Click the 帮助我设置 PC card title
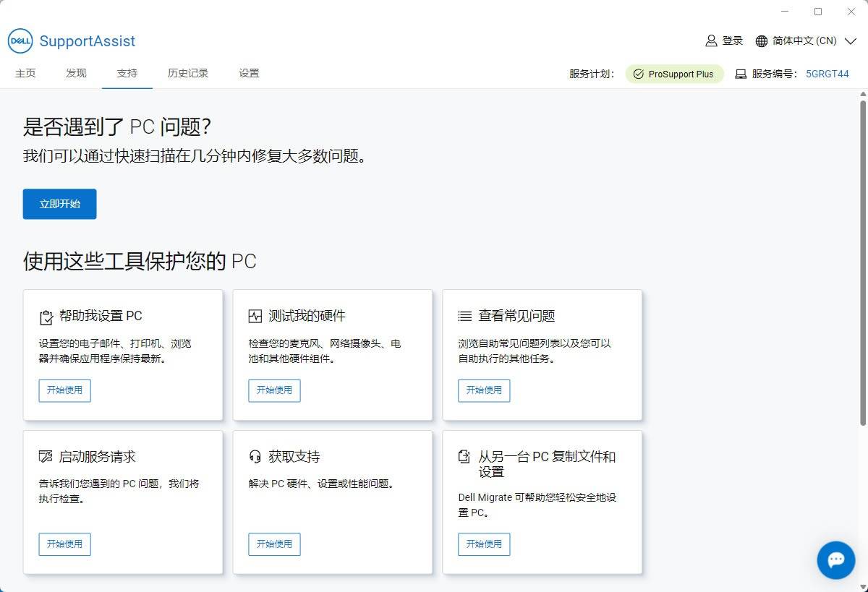This screenshot has width=868, height=592. [101, 316]
